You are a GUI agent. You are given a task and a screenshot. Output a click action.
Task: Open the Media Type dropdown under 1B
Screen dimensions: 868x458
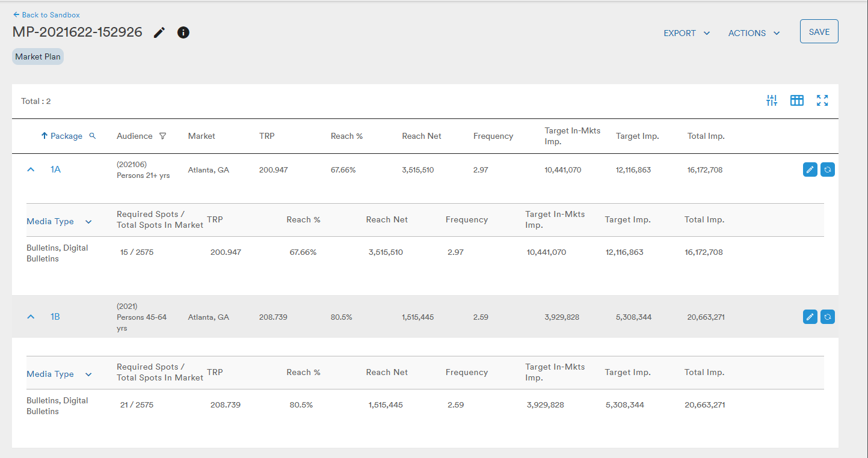coord(88,374)
